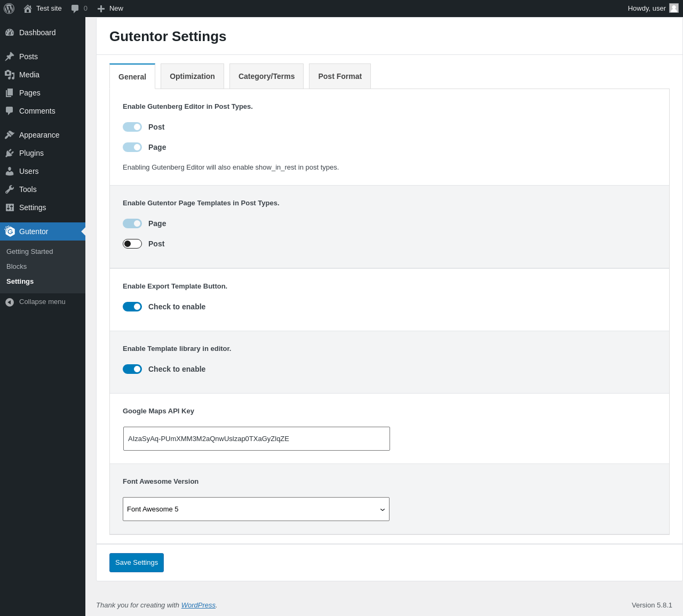Viewport: 683px width, 616px height.
Task: Enable Gutentor Page Templates for Post
Action: coord(132,244)
